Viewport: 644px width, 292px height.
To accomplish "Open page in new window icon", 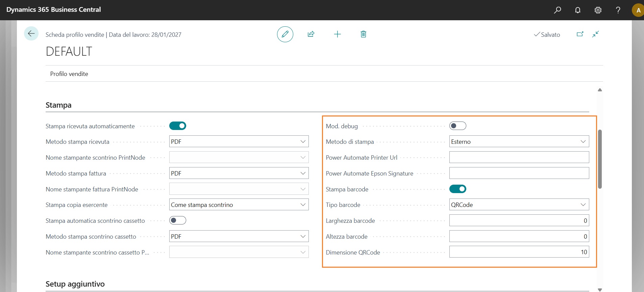I will [x=580, y=34].
